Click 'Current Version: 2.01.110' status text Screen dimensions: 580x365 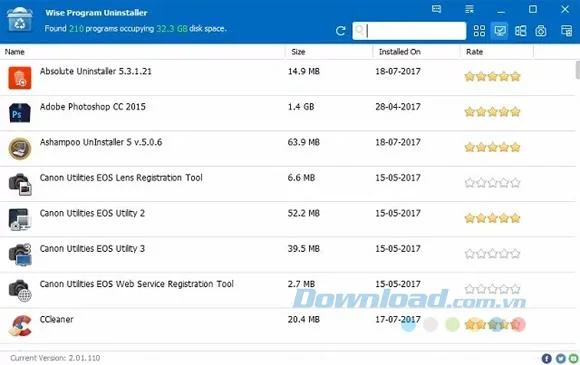[55, 358]
